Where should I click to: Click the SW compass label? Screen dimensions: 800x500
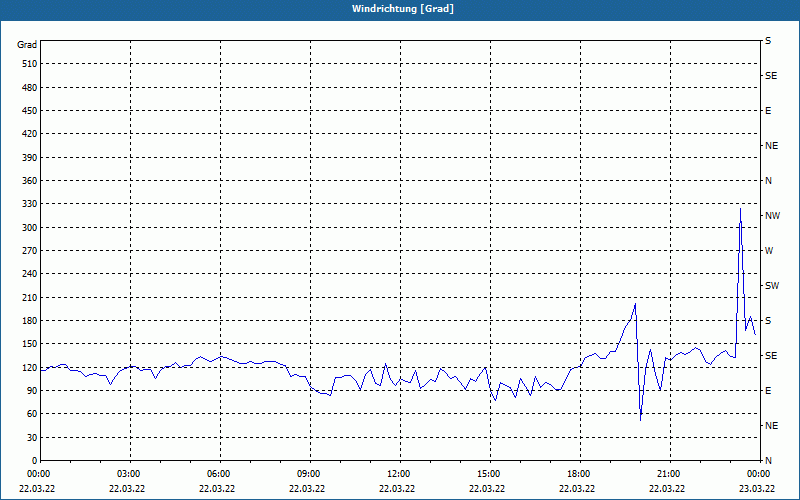(x=772, y=286)
